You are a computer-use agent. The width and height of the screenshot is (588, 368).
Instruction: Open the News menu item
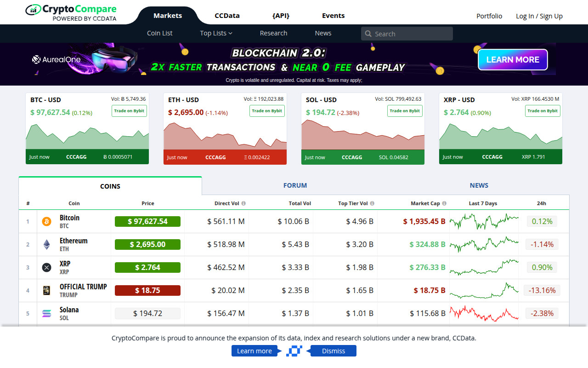[323, 33]
